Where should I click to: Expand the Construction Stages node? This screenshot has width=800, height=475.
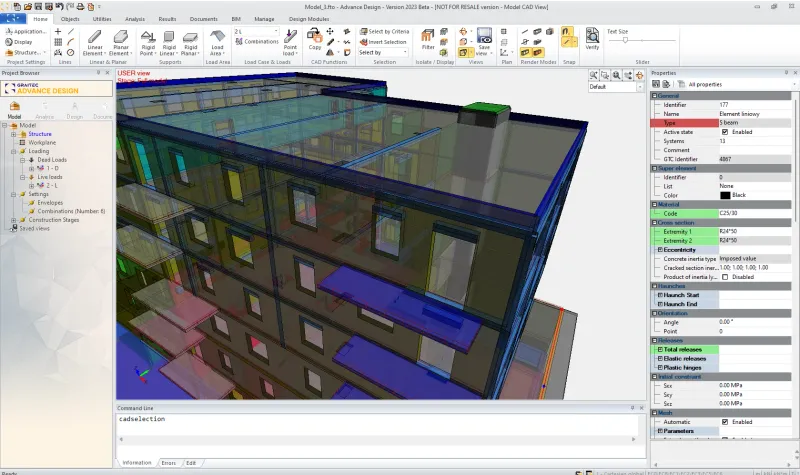(14, 220)
